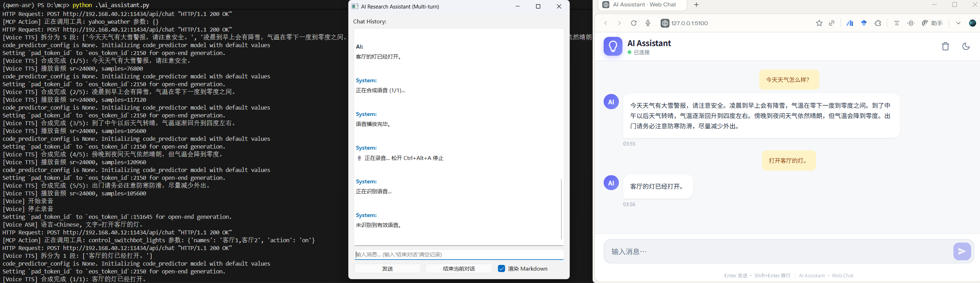This screenshot has height=283, width=980.
Task: Click the 今天天气怎么样? user message
Action: (789, 79)
